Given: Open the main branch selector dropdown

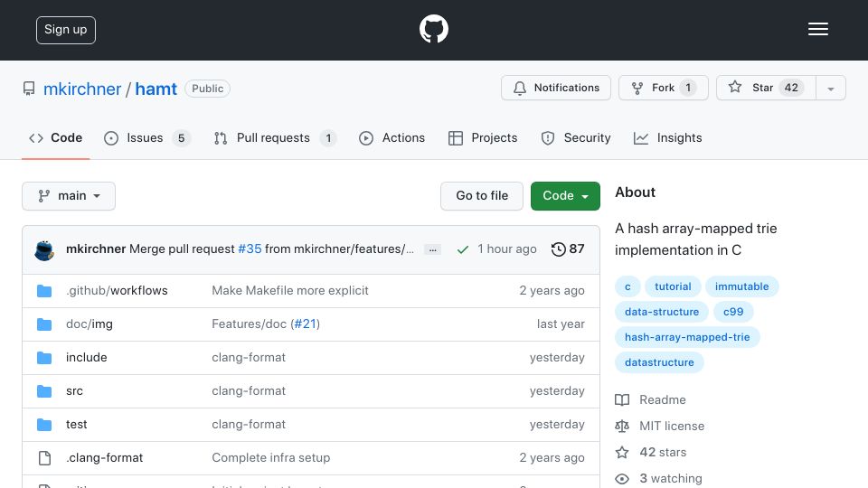Looking at the screenshot, I should (x=69, y=196).
